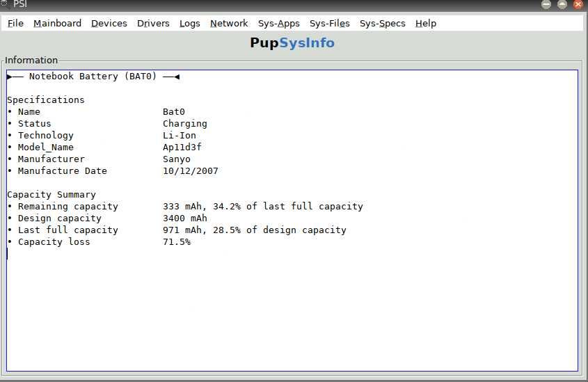Click the PupSysInfo heading

[x=292, y=43]
